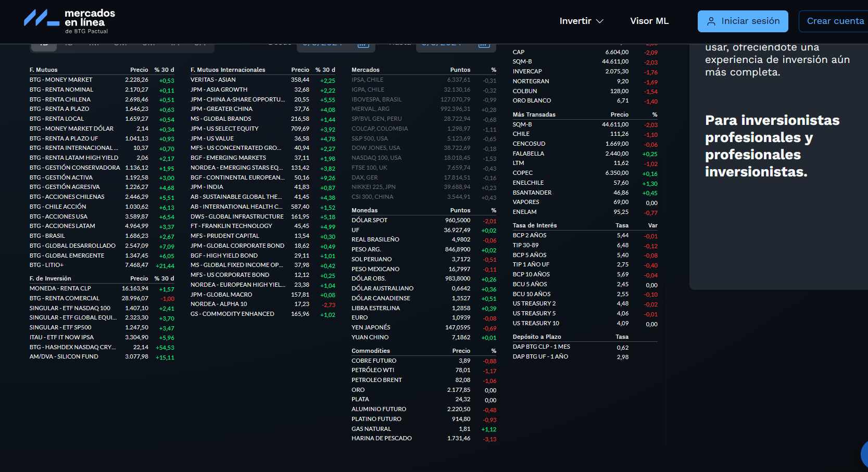Click BTG - CHILE ACCIÓN fund
This screenshot has width=868, height=472.
pyautogui.click(x=102, y=207)
